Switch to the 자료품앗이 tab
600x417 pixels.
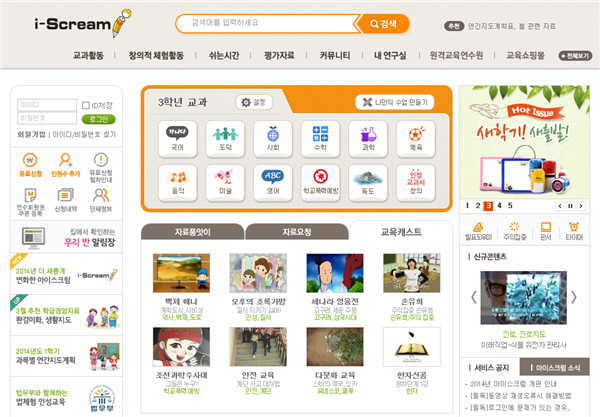[192, 232]
